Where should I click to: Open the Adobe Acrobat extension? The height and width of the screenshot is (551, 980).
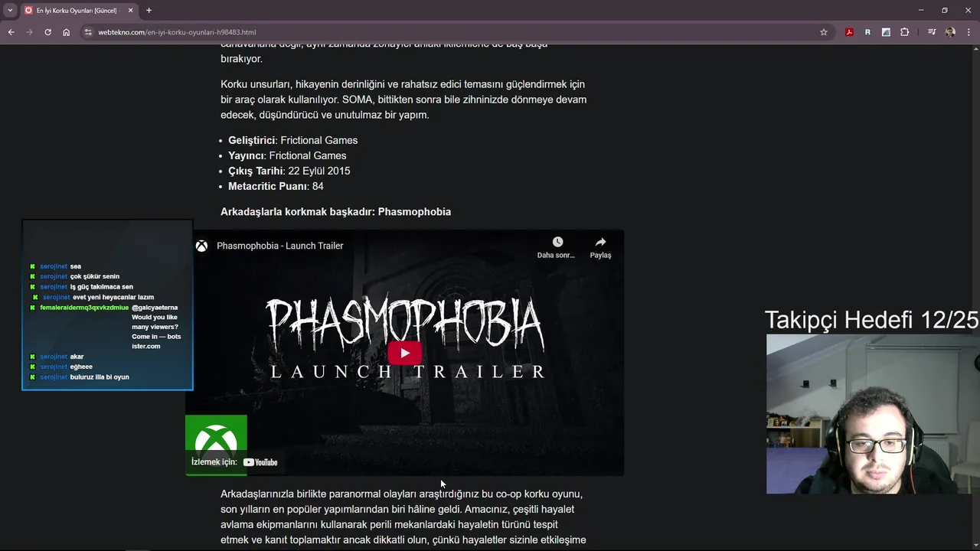pos(849,32)
